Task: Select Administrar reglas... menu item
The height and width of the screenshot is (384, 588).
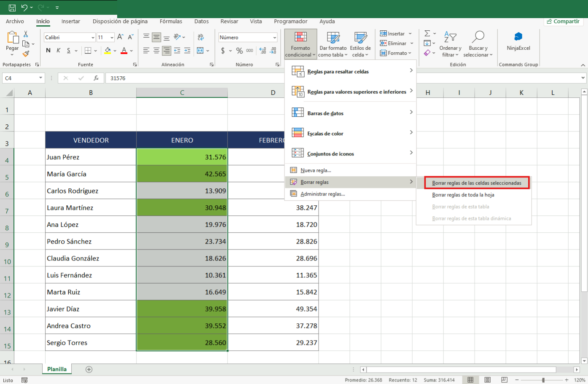Action: (x=351, y=194)
